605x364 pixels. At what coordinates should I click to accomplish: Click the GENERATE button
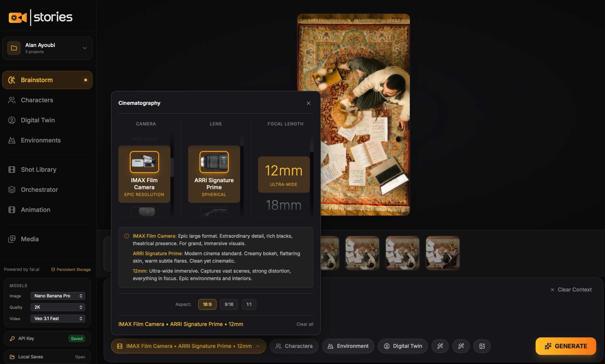pos(566,346)
